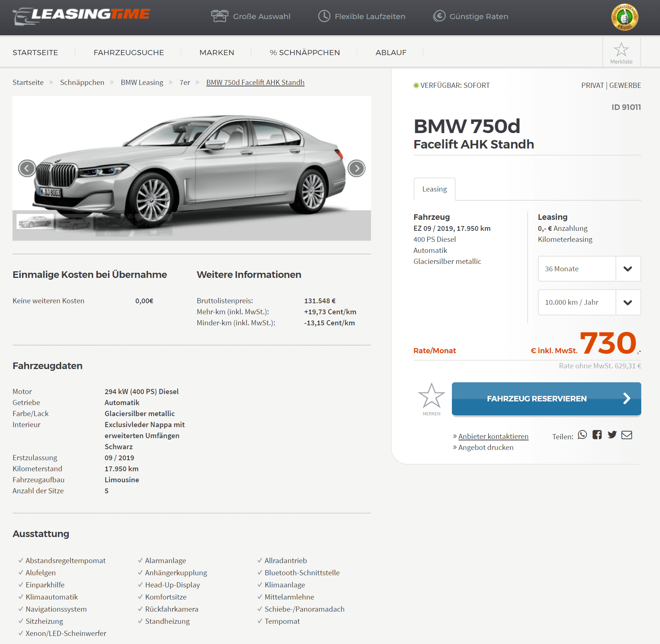The image size is (660, 644).
Task: Share the offer via email envelope icon
Action: click(627, 435)
